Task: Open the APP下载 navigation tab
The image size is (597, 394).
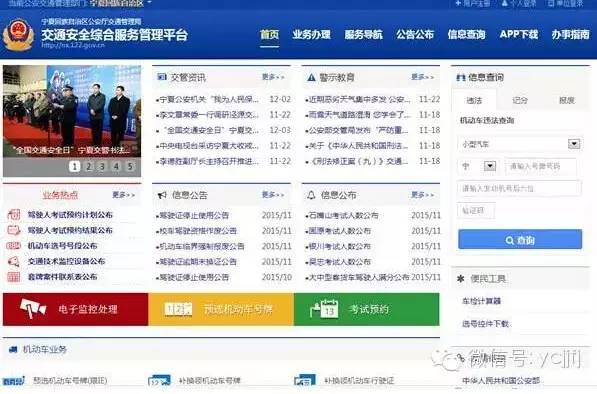Action: pos(519,35)
